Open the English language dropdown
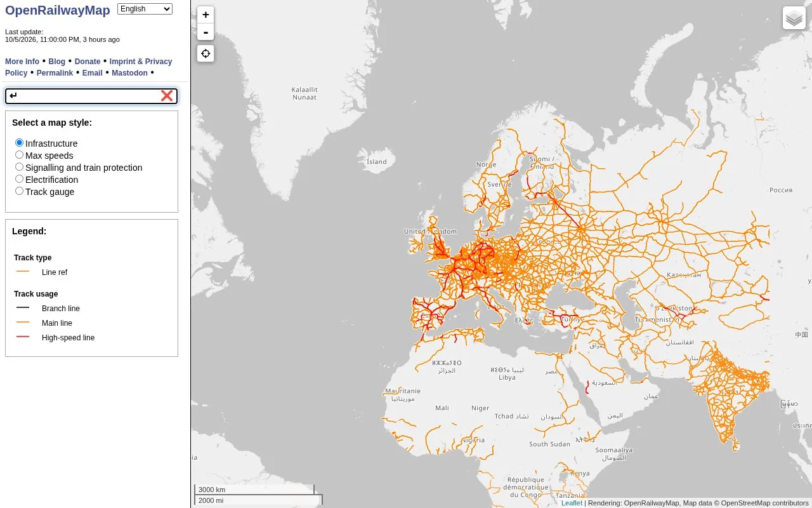The image size is (812, 508). tap(145, 9)
